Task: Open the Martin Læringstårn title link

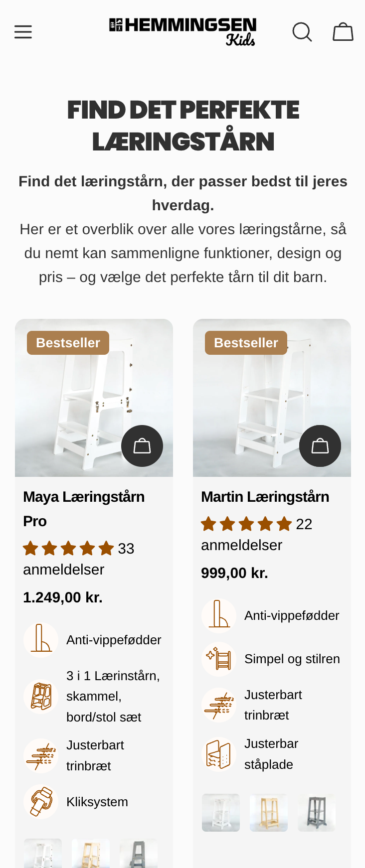Action: pyautogui.click(x=265, y=497)
